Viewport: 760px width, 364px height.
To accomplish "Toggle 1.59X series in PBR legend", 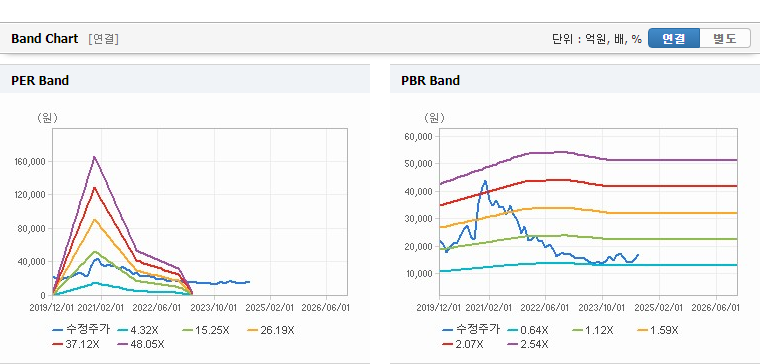I will [x=658, y=330].
